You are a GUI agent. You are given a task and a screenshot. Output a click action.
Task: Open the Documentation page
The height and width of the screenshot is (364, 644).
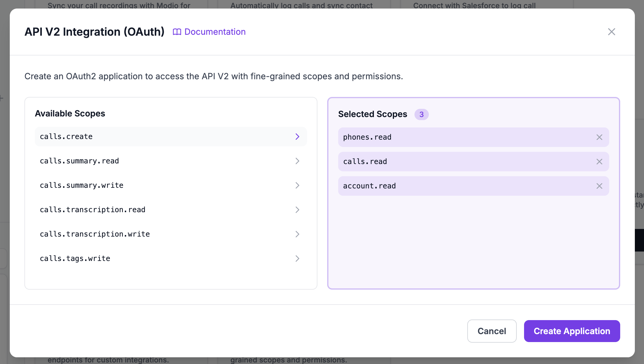point(215,32)
